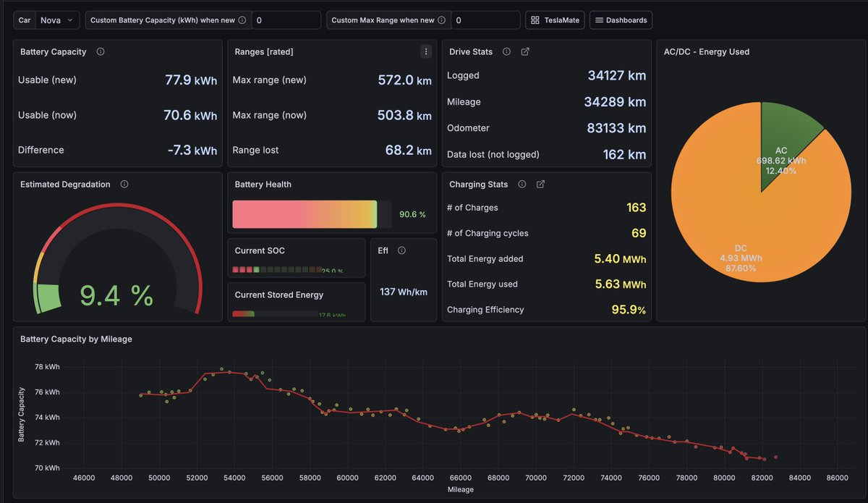Click the Current Stored Energy panel title
Screen dimensions: 868x503
point(279,295)
